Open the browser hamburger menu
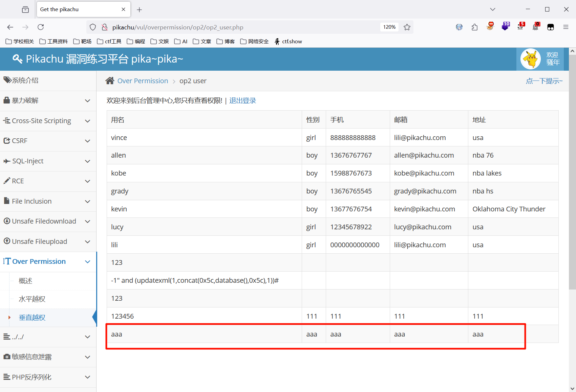 566,27
